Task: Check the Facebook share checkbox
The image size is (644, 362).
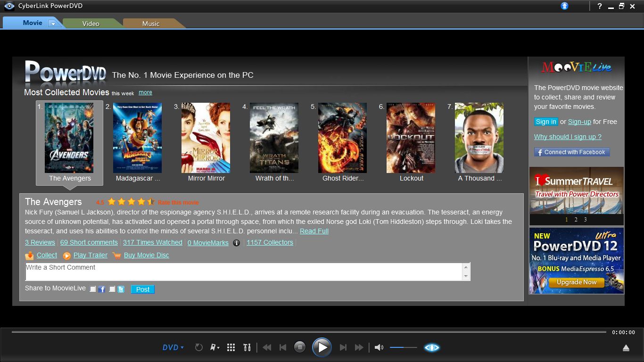Action: pyautogui.click(x=93, y=289)
